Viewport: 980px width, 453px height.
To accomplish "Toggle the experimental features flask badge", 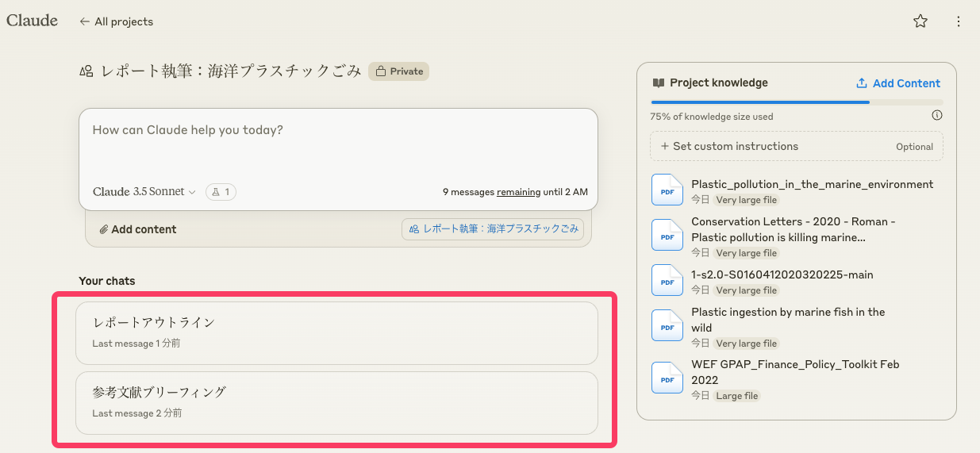I will (221, 191).
